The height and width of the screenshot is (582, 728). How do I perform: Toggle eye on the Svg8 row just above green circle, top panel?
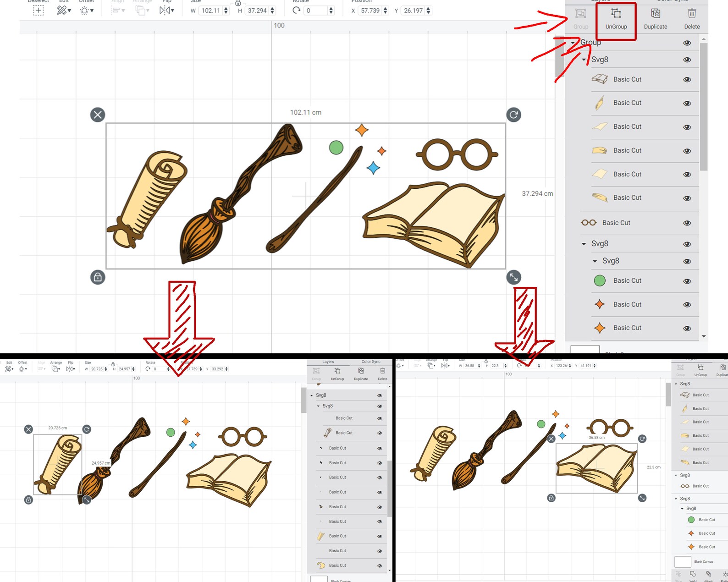coord(687,261)
